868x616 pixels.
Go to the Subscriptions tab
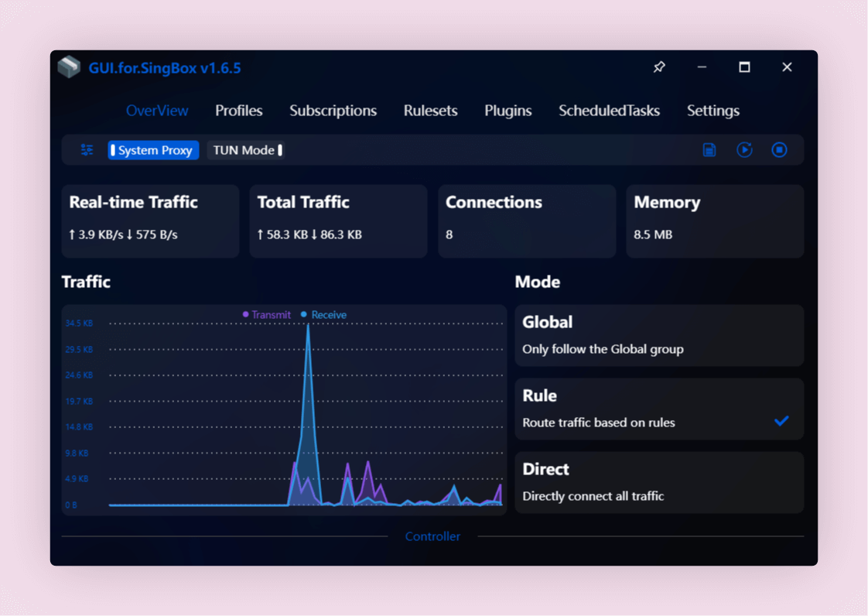pos(333,111)
